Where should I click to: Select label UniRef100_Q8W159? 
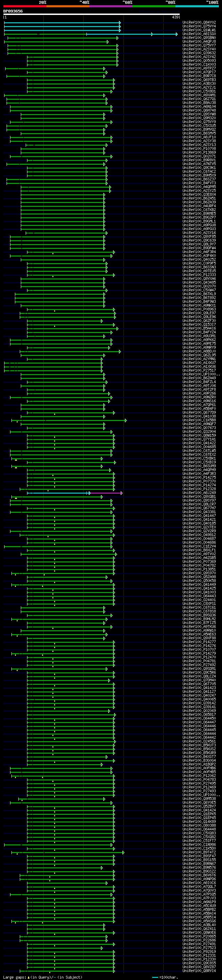199,435
